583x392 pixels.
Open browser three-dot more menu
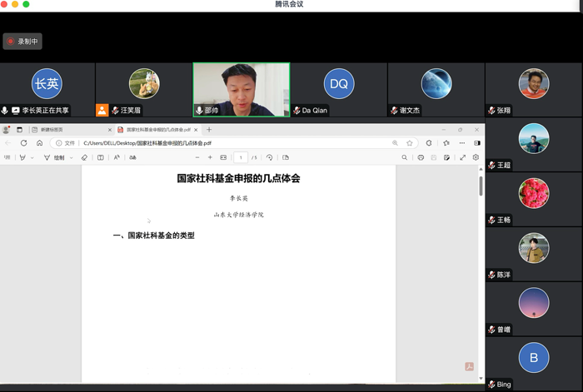click(462, 143)
